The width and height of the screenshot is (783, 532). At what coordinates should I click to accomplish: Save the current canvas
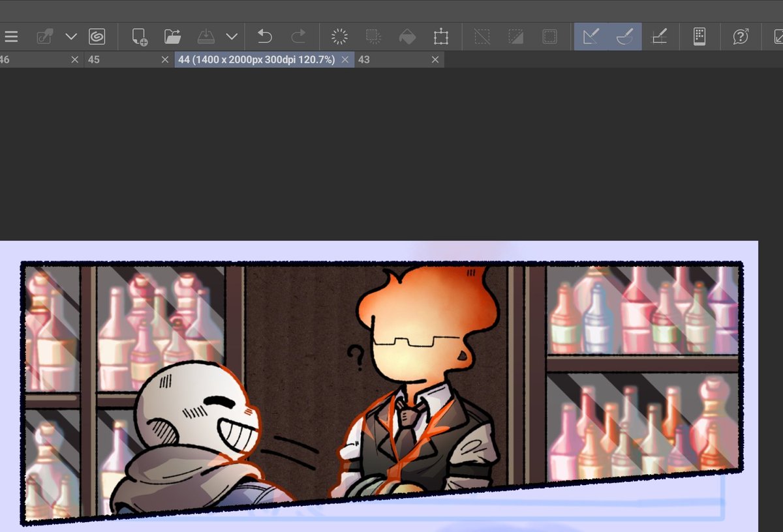point(206,36)
